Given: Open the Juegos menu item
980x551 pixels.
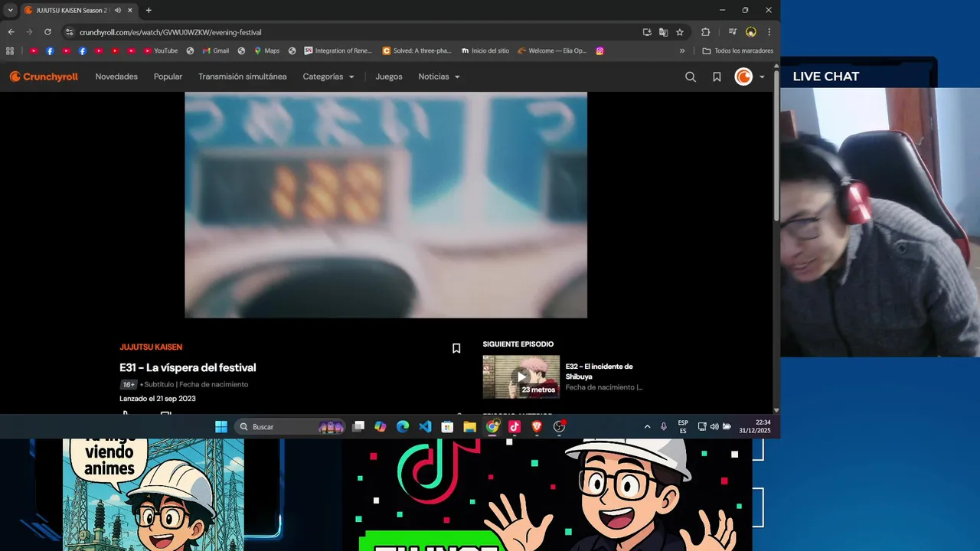Looking at the screenshot, I should 389,77.
